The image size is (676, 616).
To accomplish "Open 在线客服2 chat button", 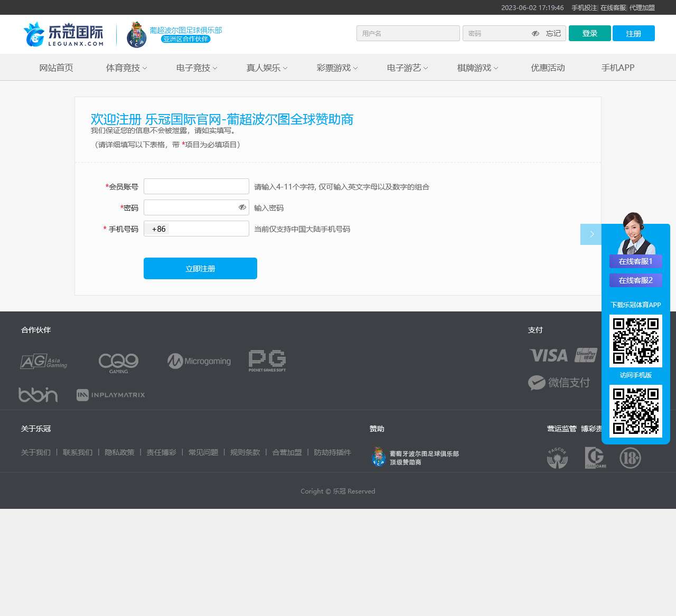I will [x=636, y=280].
